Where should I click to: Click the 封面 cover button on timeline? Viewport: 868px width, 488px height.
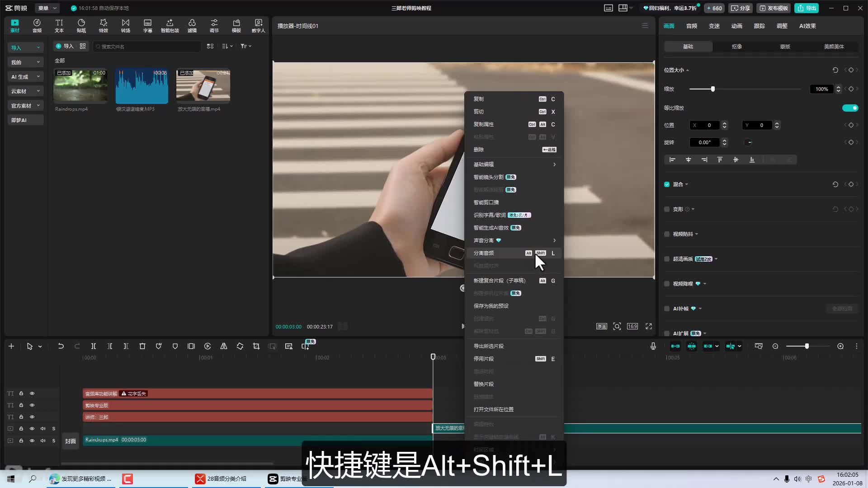[x=71, y=441]
